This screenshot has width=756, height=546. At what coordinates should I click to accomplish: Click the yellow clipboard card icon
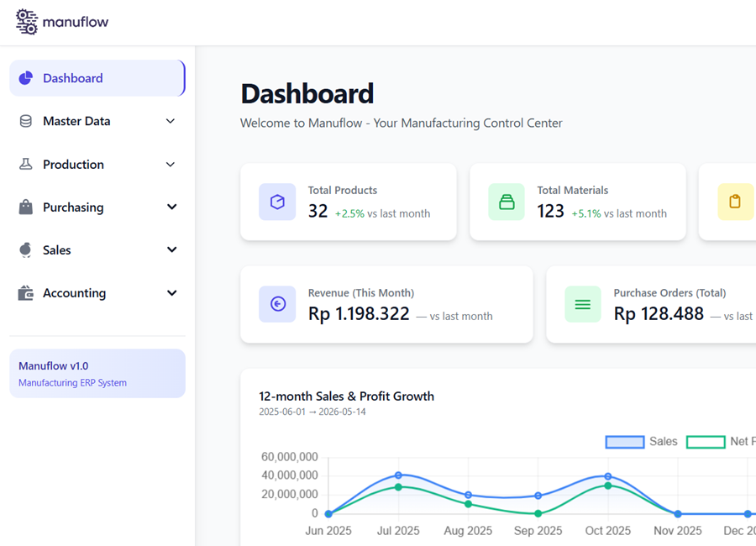(735, 202)
